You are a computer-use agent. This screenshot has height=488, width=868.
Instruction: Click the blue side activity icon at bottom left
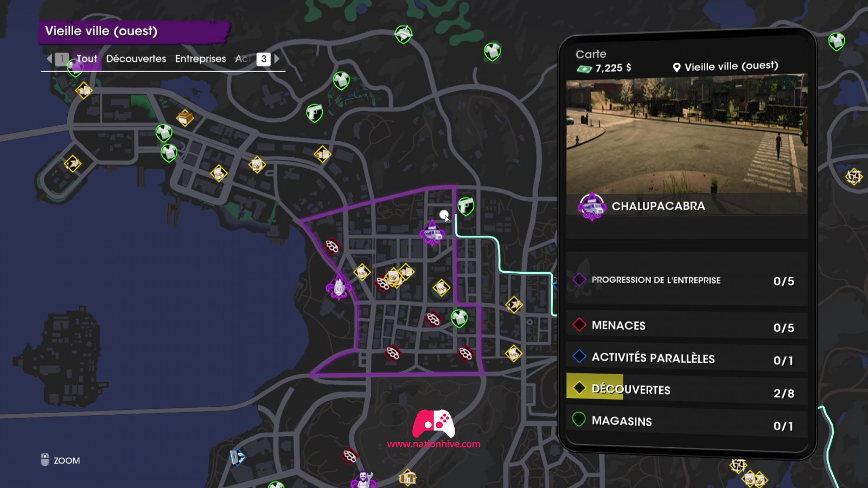pyautogui.click(x=238, y=457)
